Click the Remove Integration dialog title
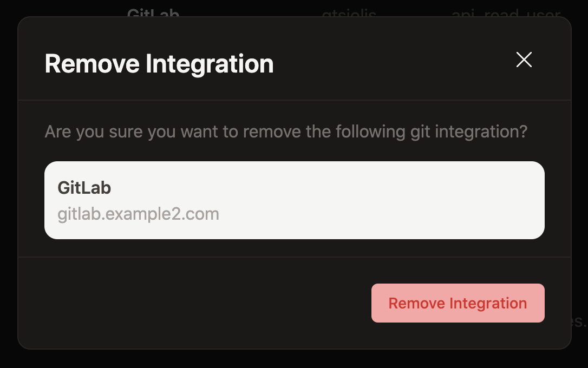Screen dimensions: 588x368 point(159,63)
